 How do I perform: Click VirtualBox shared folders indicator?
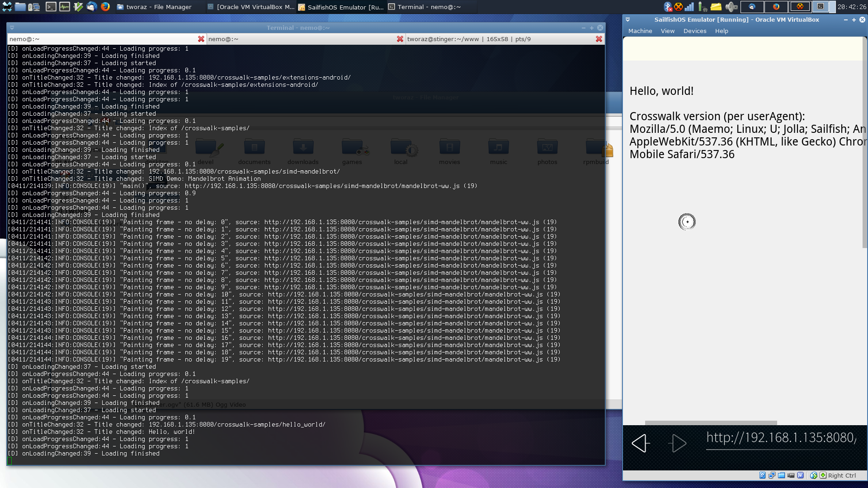pos(781,475)
